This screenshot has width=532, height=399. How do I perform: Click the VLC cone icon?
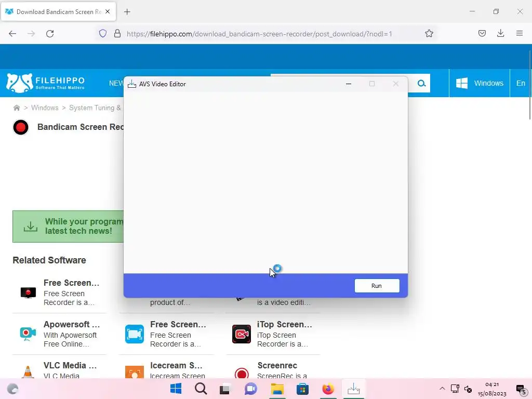click(x=28, y=372)
